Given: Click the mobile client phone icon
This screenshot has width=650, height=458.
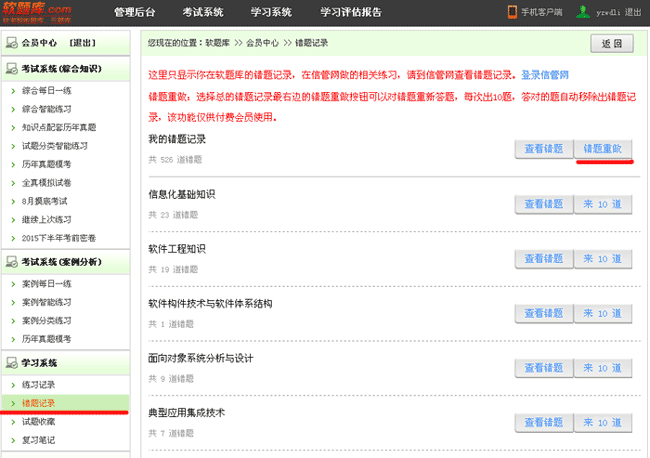Looking at the screenshot, I should pos(512,13).
